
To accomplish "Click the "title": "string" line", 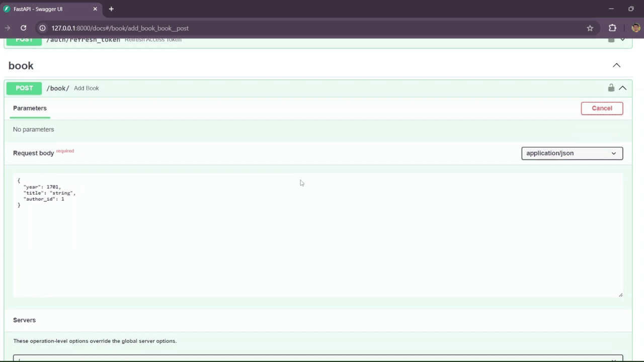I will 49,193.
